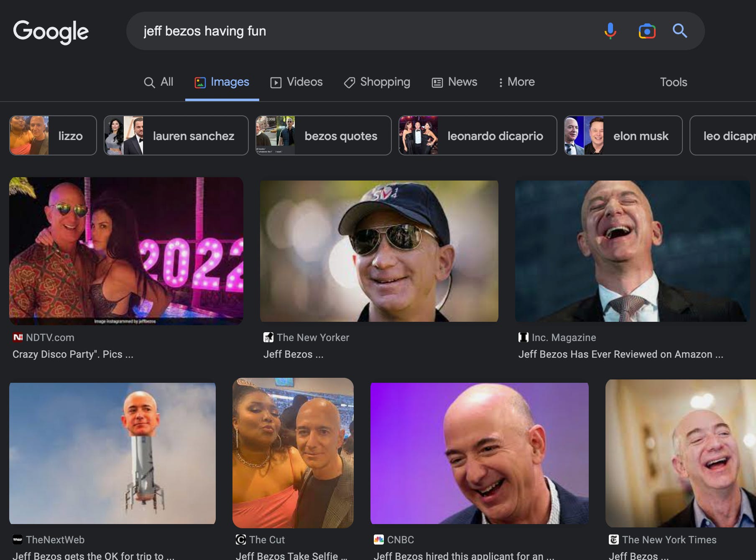Viewport: 756px width, 560px height.
Task: Open the rocket head image from TheNextWeb
Action: (x=112, y=453)
